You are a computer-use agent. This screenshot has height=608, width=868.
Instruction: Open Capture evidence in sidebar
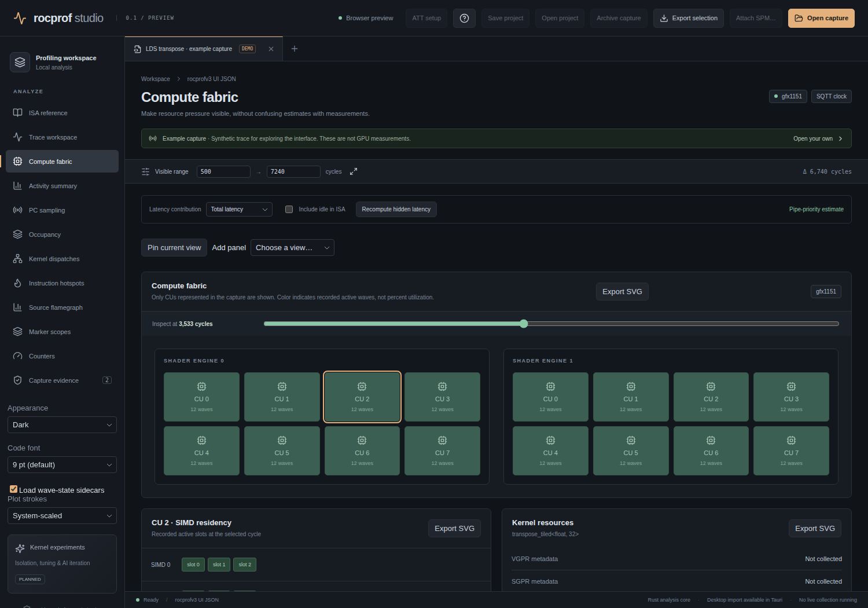pos(62,380)
